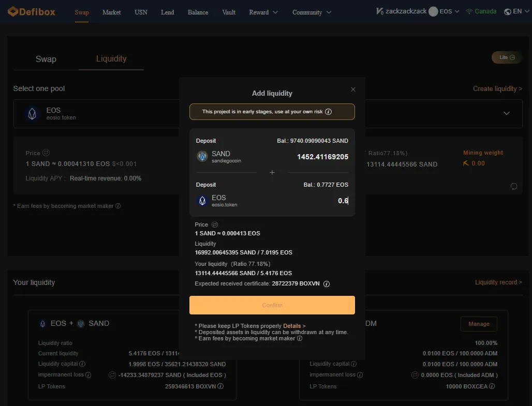This screenshot has width=532, height=406.
Task: Open Liquidity record link
Action: 498,282
